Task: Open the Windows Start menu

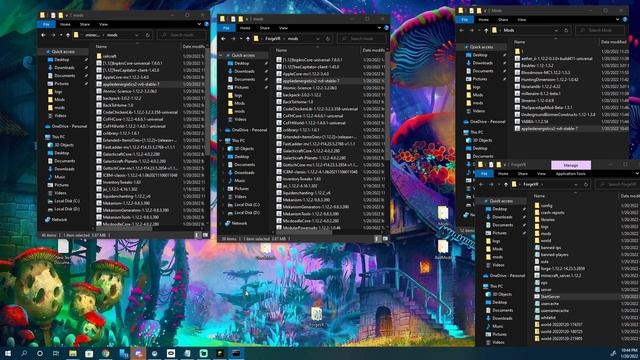Action: coord(8,353)
